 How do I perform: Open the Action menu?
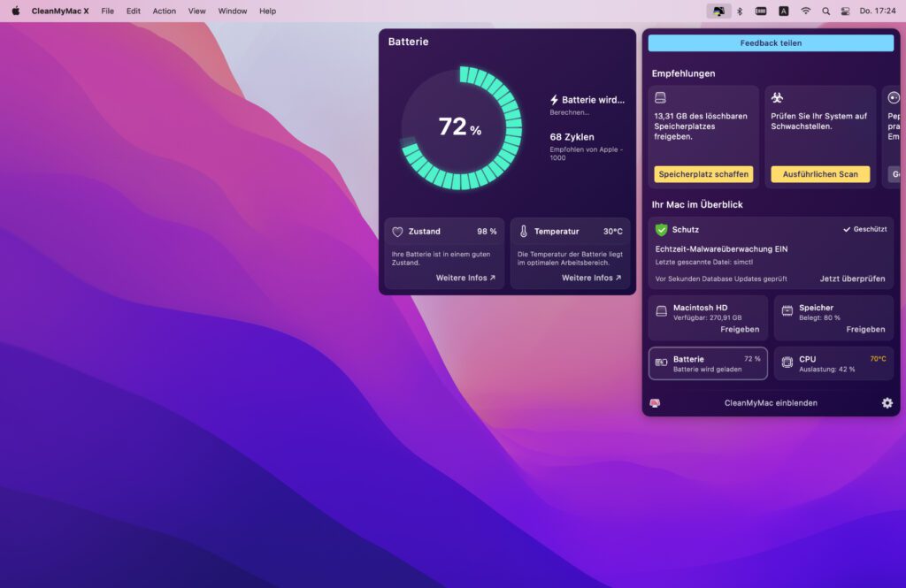(x=164, y=11)
